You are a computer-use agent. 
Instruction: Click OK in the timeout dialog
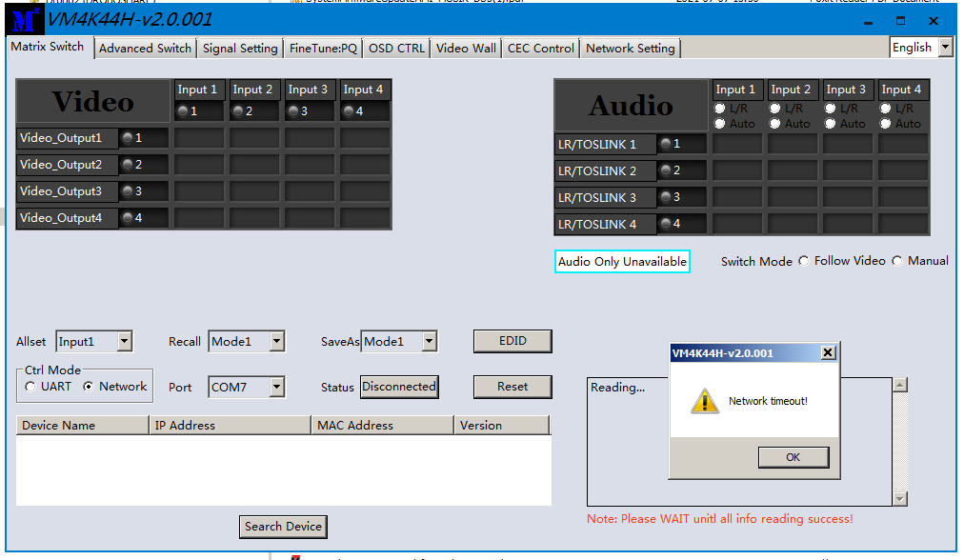pyautogui.click(x=793, y=457)
